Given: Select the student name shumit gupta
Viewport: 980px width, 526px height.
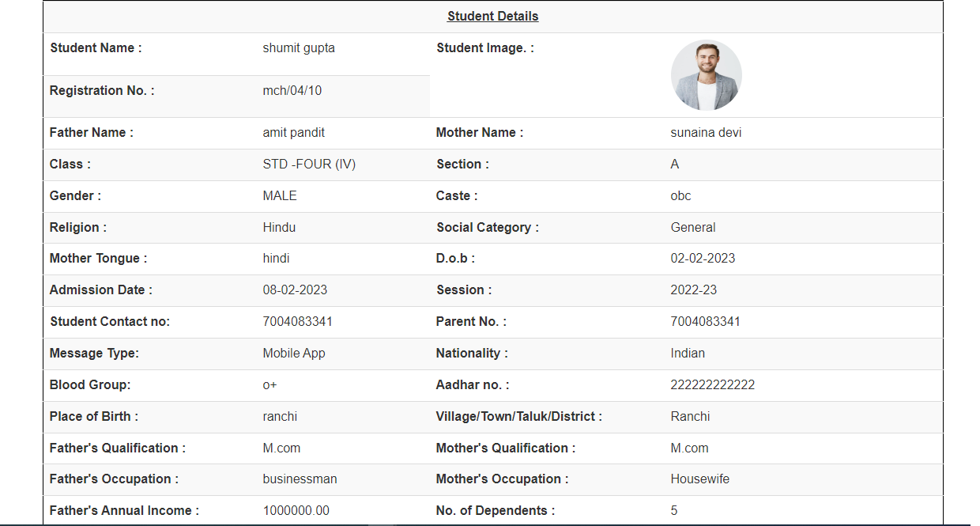Looking at the screenshot, I should (x=299, y=48).
